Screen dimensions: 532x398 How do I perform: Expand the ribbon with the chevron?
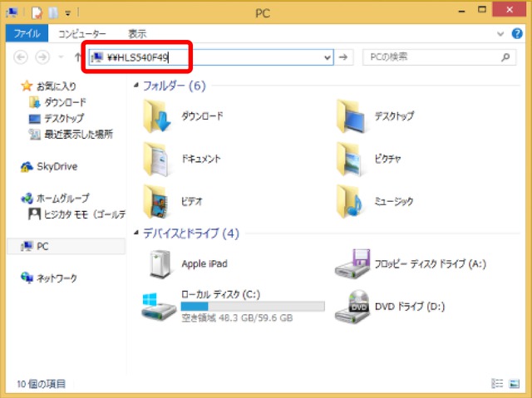point(500,34)
